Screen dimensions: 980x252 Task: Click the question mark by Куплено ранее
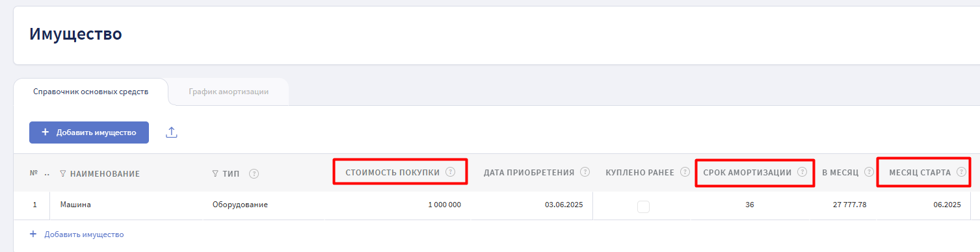[x=685, y=172]
